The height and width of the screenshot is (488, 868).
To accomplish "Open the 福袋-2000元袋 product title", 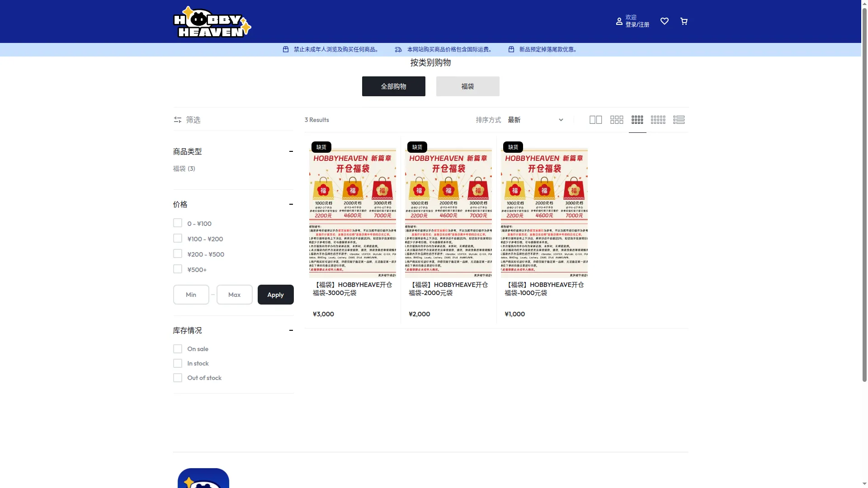I will [x=448, y=289].
